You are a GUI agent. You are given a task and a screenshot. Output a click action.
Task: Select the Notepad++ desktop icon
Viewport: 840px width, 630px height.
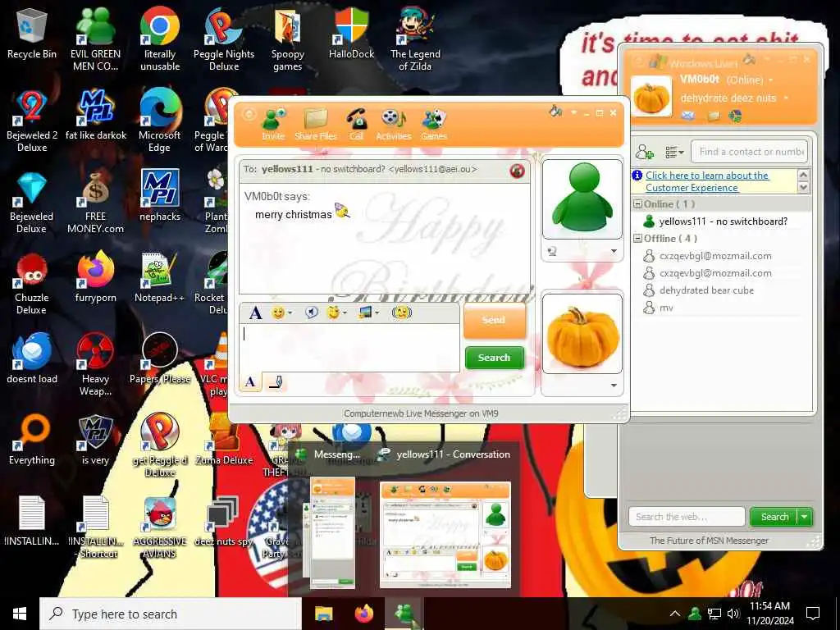pyautogui.click(x=160, y=279)
